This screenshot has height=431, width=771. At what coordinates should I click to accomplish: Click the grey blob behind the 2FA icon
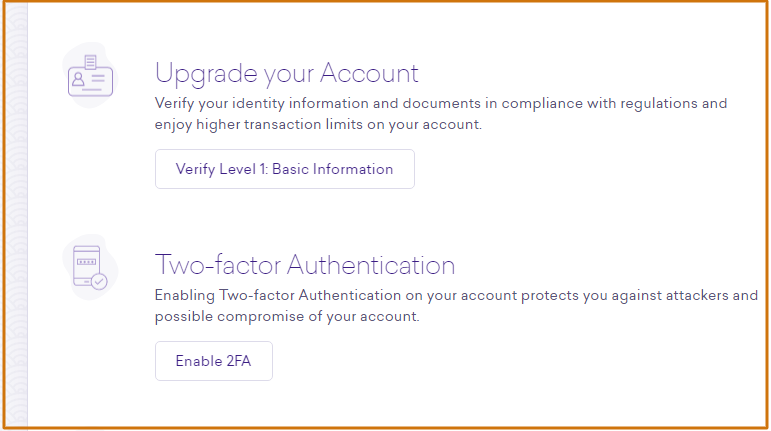coord(90,267)
